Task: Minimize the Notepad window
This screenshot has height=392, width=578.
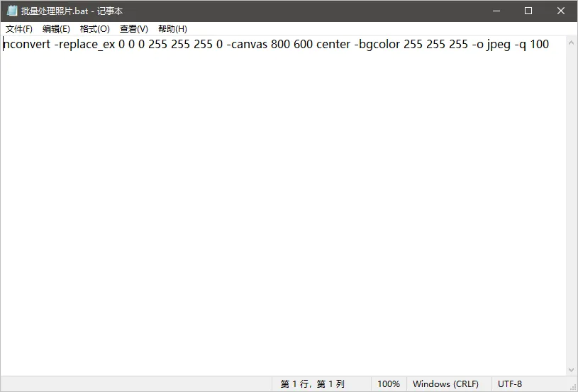Action: point(496,11)
